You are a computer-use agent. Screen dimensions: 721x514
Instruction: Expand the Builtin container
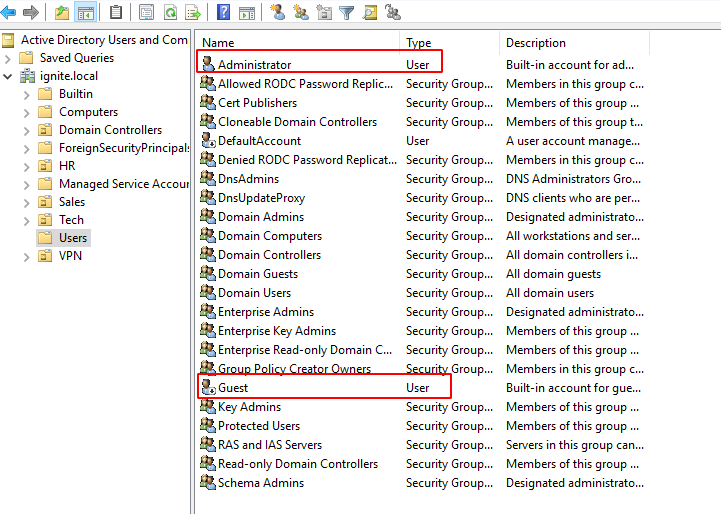pyautogui.click(x=27, y=95)
